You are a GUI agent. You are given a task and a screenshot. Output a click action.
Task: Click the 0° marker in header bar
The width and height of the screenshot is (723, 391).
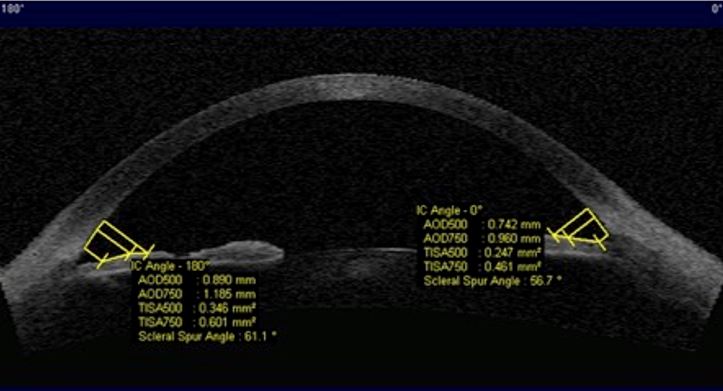point(716,8)
